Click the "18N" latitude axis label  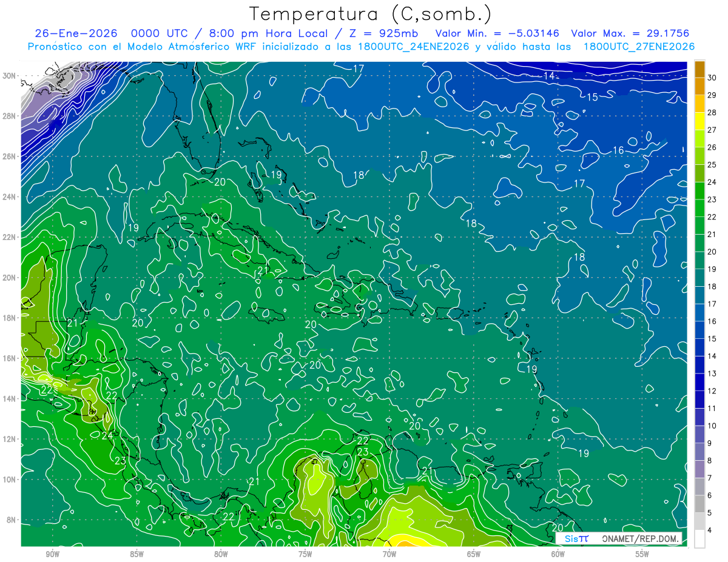coord(9,318)
